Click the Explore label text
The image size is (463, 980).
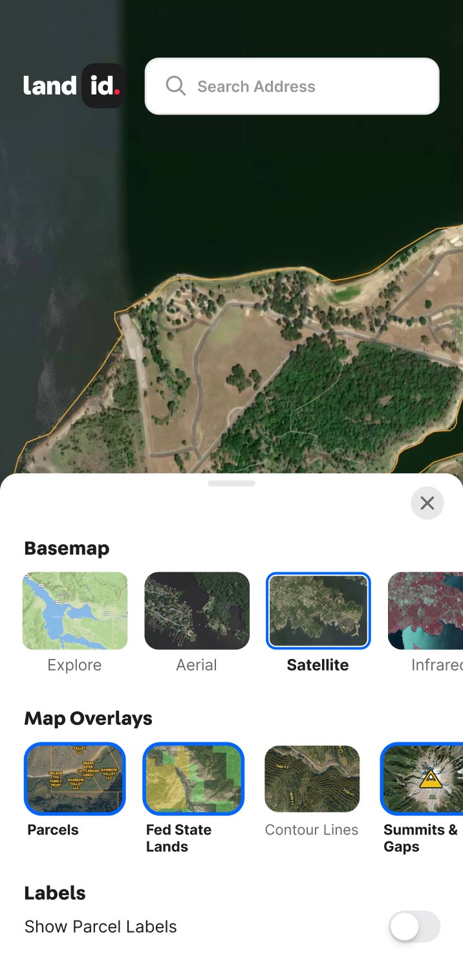point(74,665)
